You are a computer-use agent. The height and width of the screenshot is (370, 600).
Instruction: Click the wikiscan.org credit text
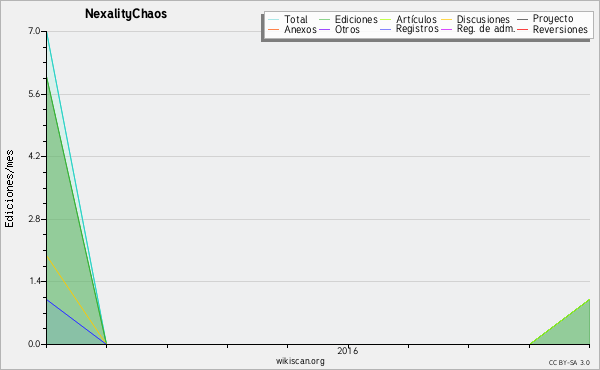pyautogui.click(x=300, y=361)
